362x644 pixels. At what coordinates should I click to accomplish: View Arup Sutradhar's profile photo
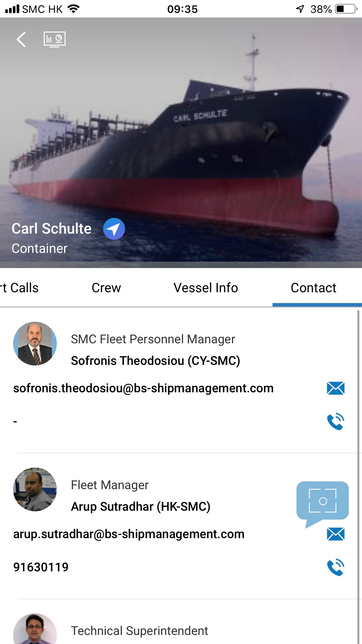point(35,489)
